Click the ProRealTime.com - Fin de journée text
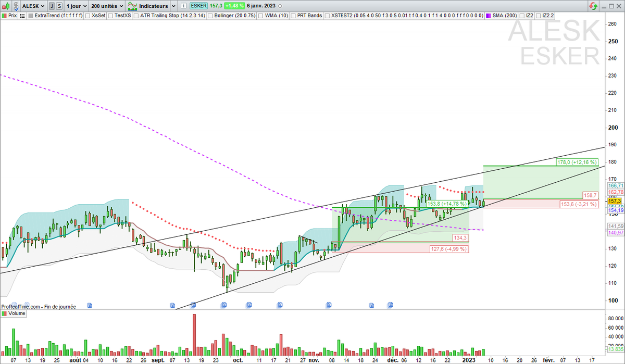This screenshot has height=364, width=625. [x=39, y=307]
